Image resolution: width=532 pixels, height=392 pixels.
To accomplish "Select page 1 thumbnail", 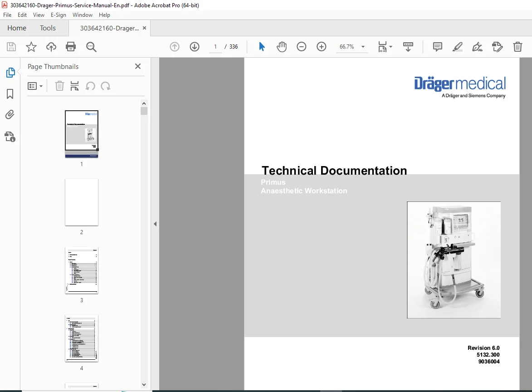I will point(82,134).
